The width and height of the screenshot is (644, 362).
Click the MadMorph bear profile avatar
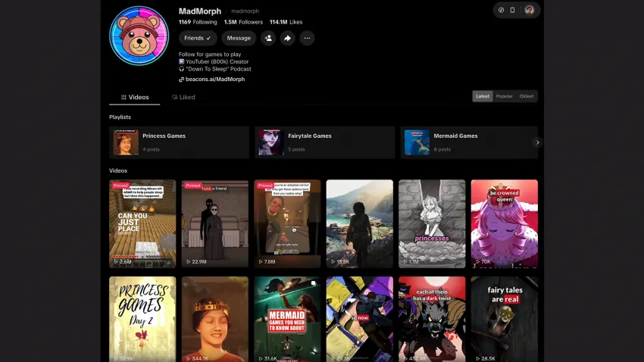139,36
